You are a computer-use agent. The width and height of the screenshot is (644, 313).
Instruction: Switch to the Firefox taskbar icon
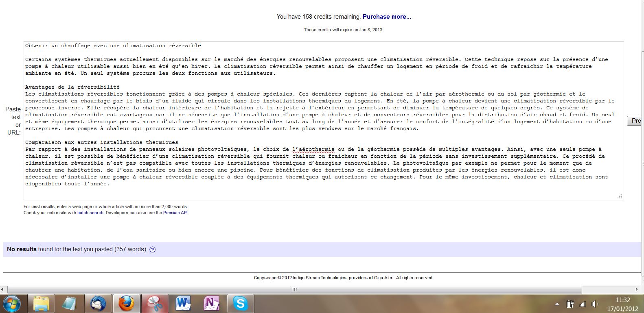(126, 304)
